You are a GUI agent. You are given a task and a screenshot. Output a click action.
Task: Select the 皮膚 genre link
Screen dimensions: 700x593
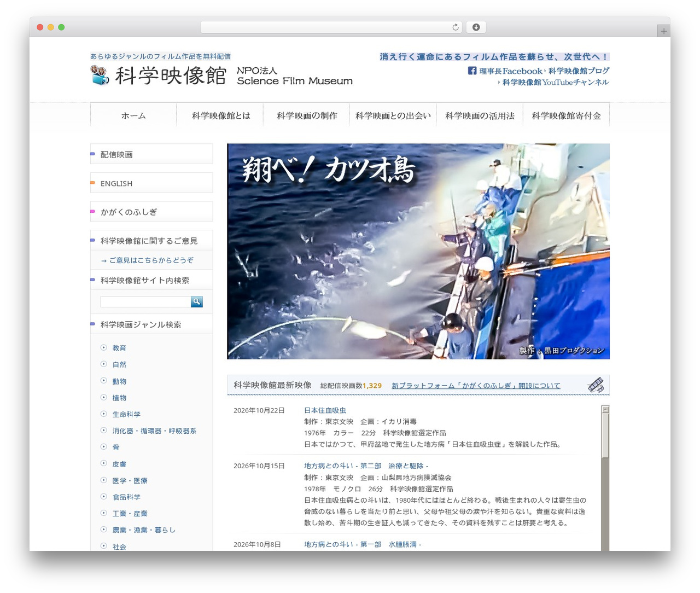click(119, 464)
